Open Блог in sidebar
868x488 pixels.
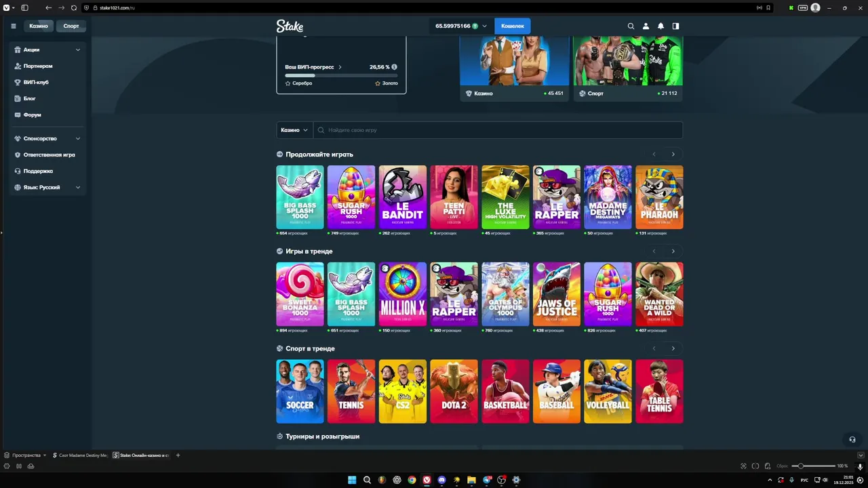tap(47, 98)
